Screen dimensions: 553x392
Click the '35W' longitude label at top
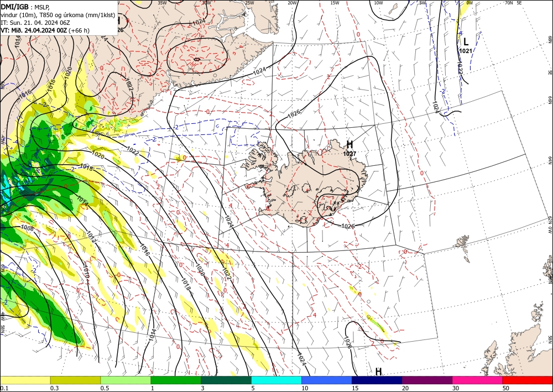pos(162,3)
